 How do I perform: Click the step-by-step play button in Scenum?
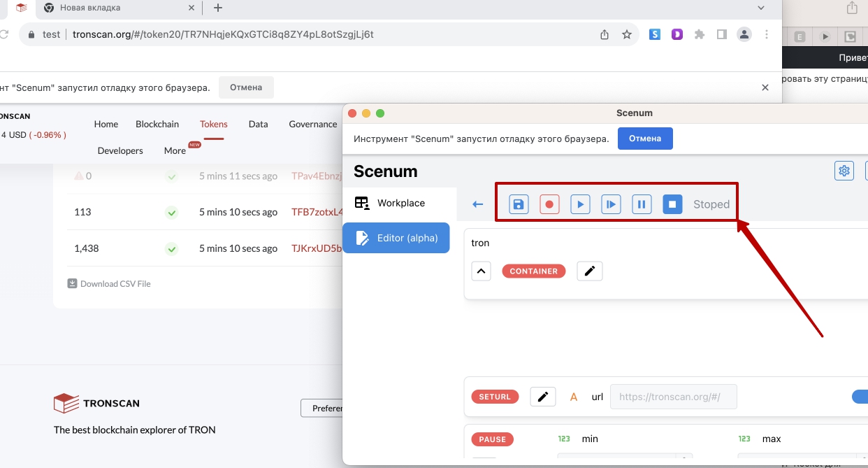click(611, 204)
